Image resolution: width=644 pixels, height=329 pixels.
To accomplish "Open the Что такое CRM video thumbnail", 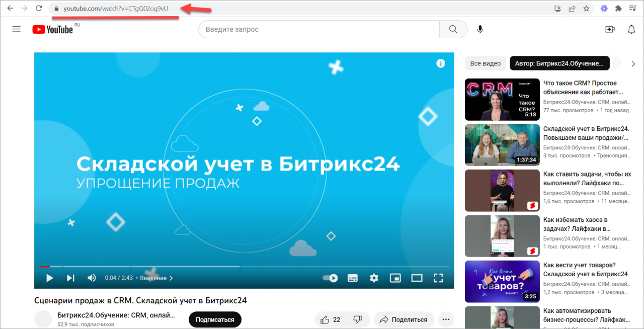I will (x=502, y=99).
